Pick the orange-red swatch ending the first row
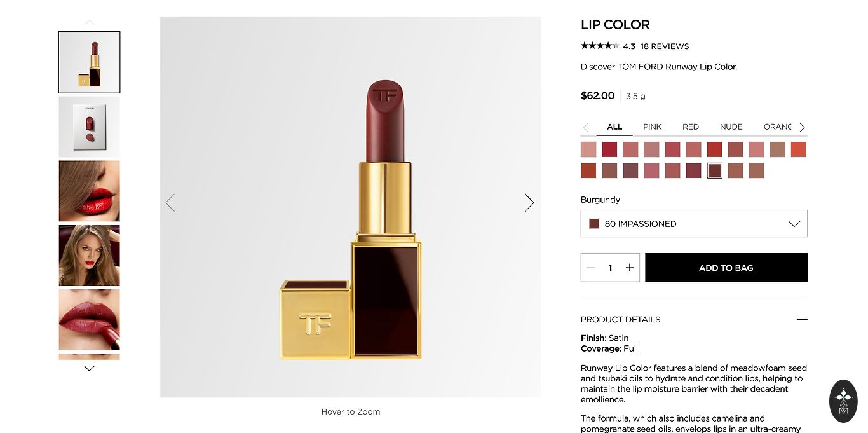The height and width of the screenshot is (433, 868). (799, 149)
